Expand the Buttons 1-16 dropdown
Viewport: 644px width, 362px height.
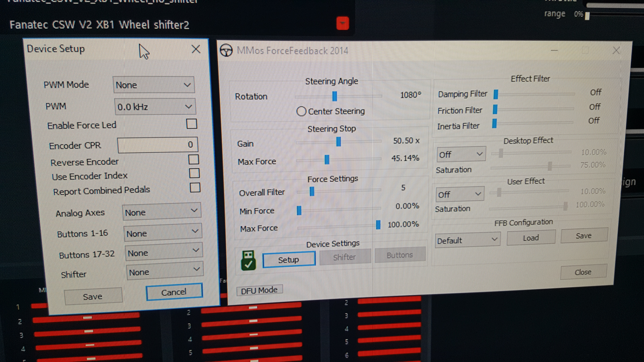pos(163,233)
